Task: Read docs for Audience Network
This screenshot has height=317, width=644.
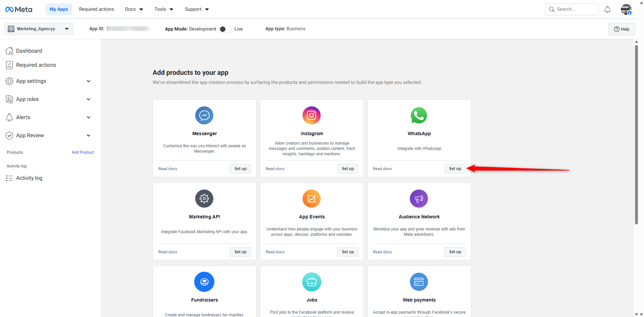Action: click(382, 252)
